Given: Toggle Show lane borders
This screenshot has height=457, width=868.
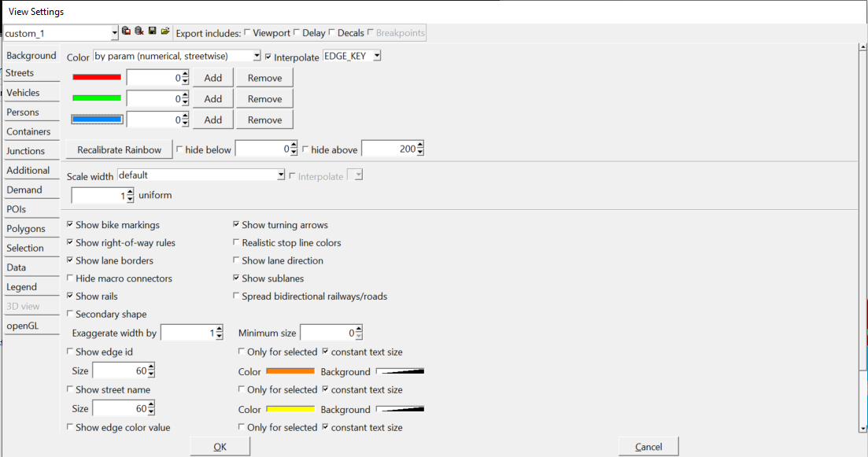Looking at the screenshot, I should pos(70,260).
